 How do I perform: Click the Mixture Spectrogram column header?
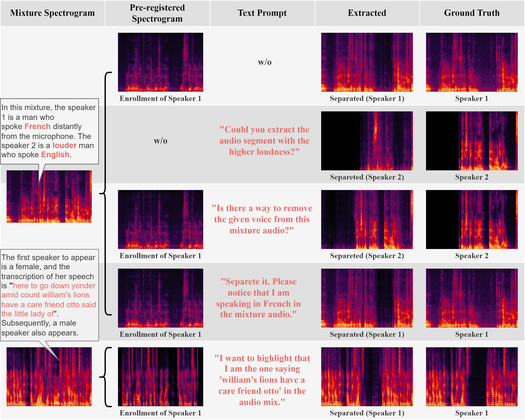[x=52, y=13]
